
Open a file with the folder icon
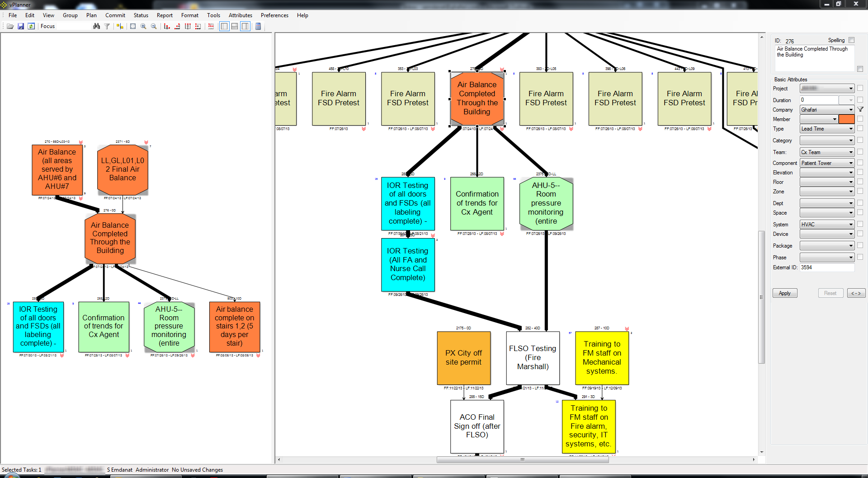click(10, 26)
